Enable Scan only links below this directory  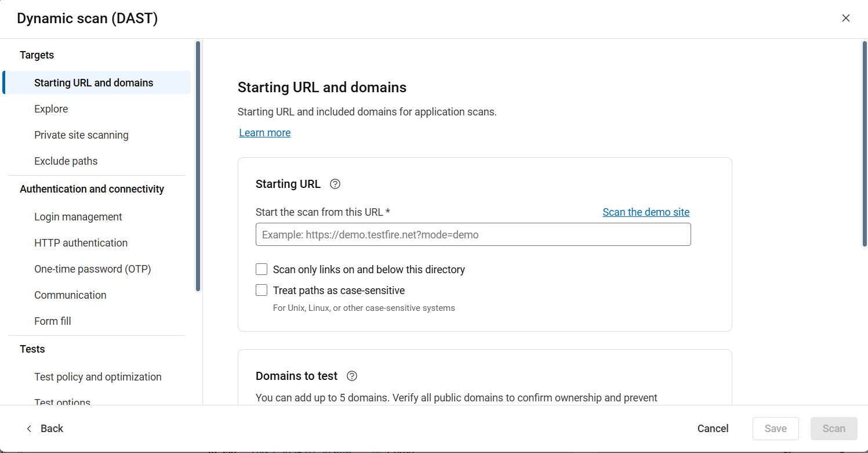[x=262, y=269]
